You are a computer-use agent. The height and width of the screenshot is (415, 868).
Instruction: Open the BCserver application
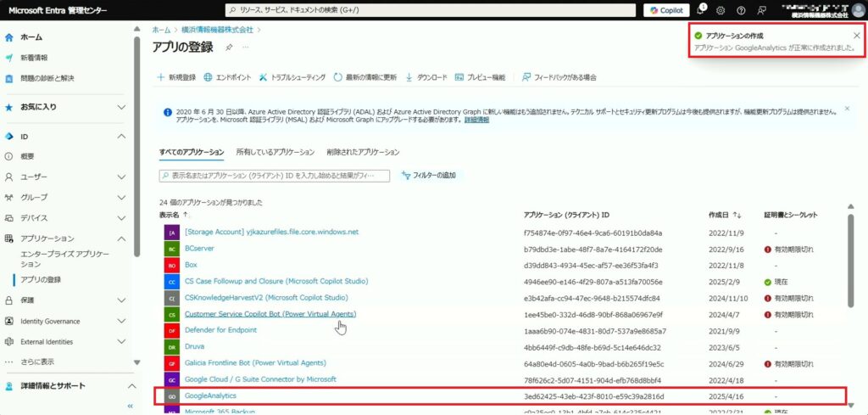(x=199, y=248)
